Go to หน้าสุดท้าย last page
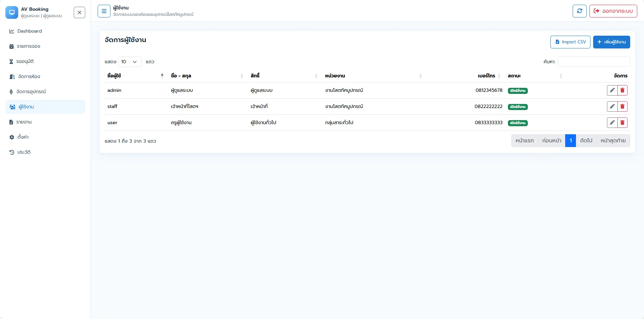Viewport: 644px width, 319px height. pos(613,141)
